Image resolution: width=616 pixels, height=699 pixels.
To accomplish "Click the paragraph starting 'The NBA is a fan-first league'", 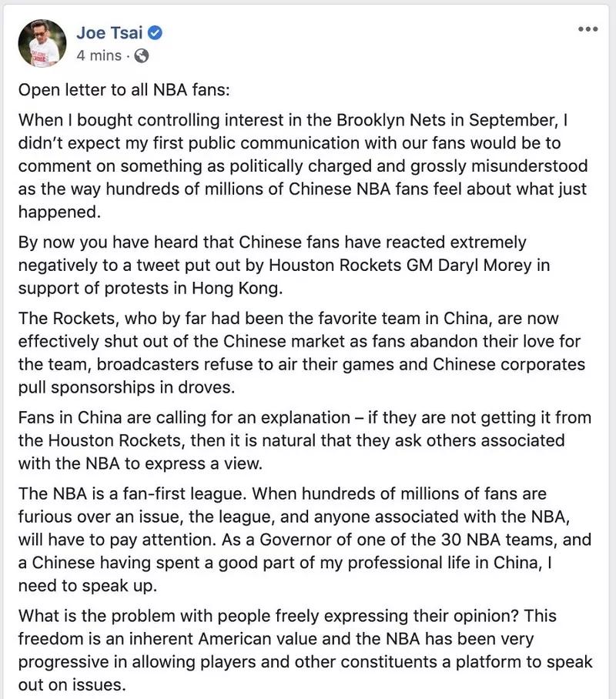I will tap(305, 540).
